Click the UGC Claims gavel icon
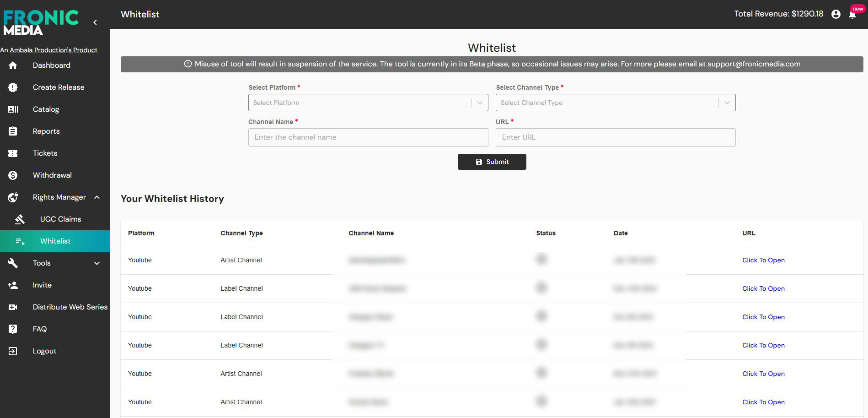 (x=20, y=219)
